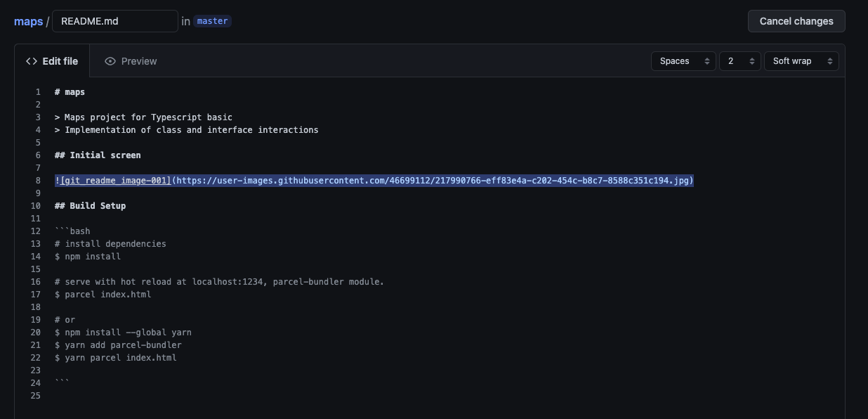Switch to the Preview tab
This screenshot has width=868, height=419.
[131, 61]
